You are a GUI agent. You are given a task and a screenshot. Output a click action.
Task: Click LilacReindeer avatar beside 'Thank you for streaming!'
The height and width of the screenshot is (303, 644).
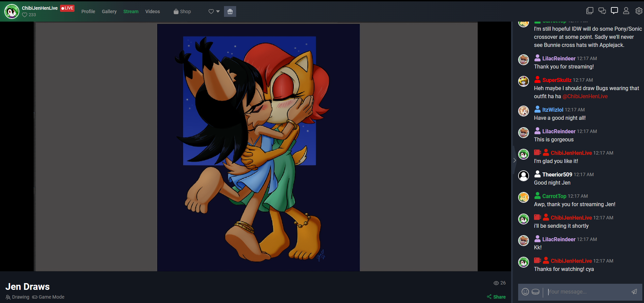click(524, 60)
